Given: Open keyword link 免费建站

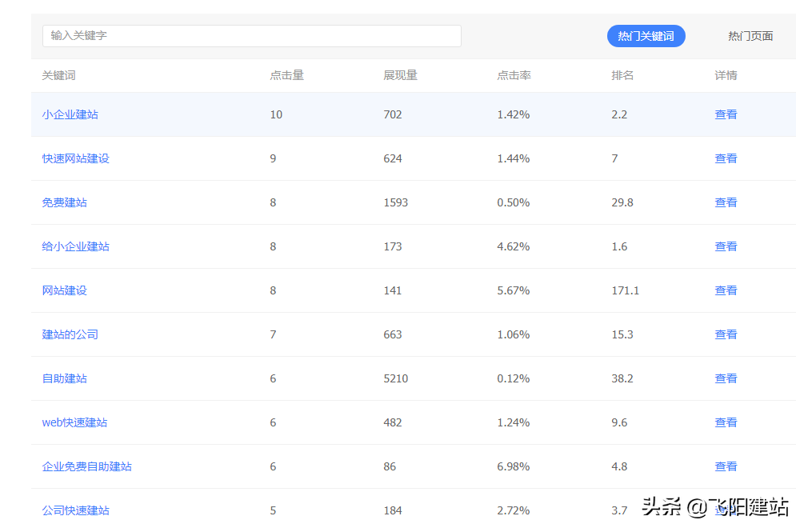Looking at the screenshot, I should [x=65, y=202].
